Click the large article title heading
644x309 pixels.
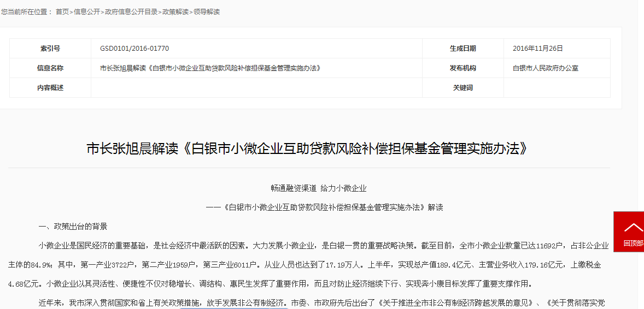click(x=309, y=149)
